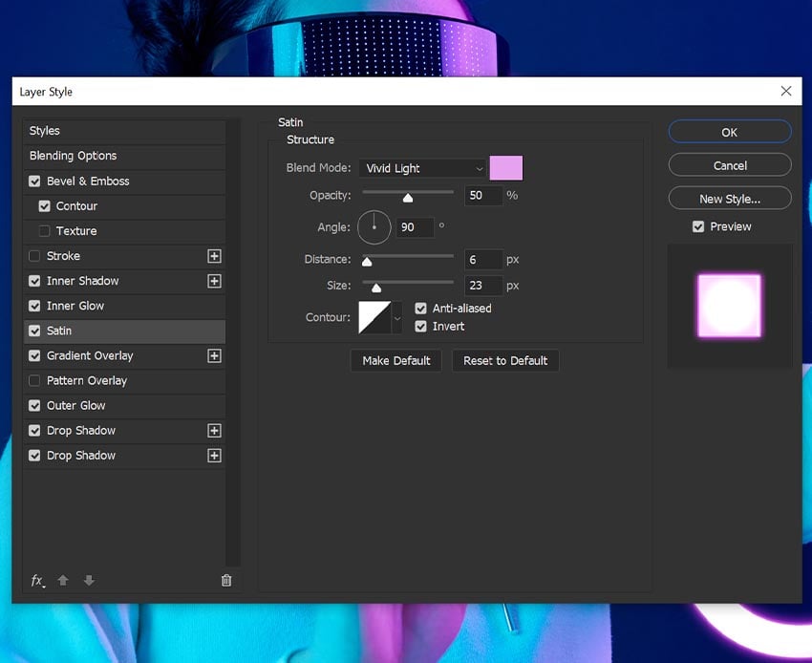Screen dimensions: 812x663
Task: Open the fx add-effect menu icon
Action: (x=37, y=581)
